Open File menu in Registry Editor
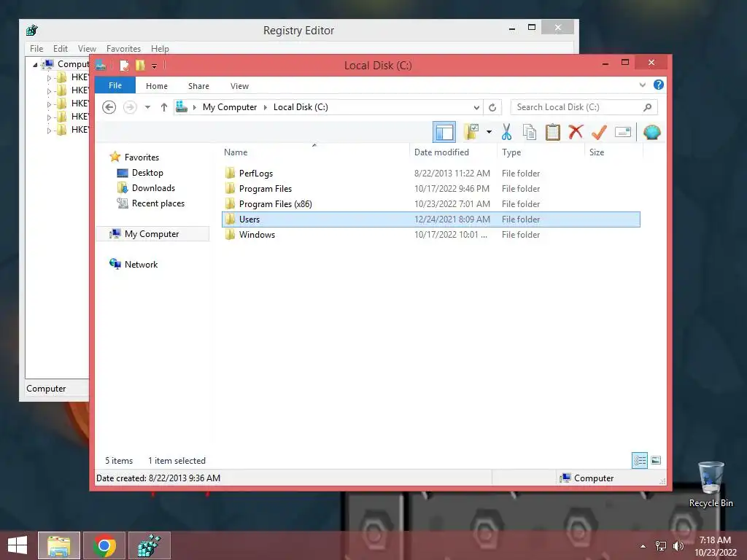The height and width of the screenshot is (560, 747). 36,49
